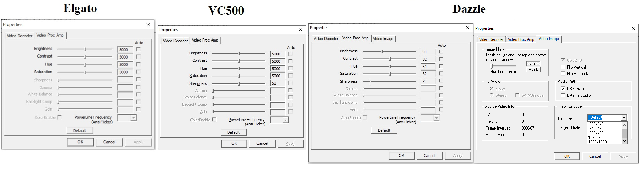Choose 640x480 from Pic. Size list
Viewport: 644px width, 176px height.
(604, 129)
